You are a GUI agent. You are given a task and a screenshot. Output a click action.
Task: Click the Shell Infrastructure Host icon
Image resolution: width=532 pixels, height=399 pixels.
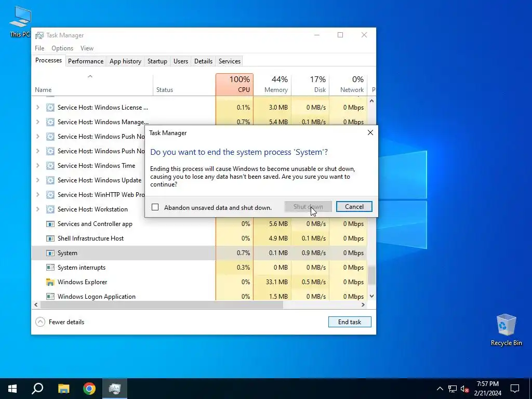50,238
